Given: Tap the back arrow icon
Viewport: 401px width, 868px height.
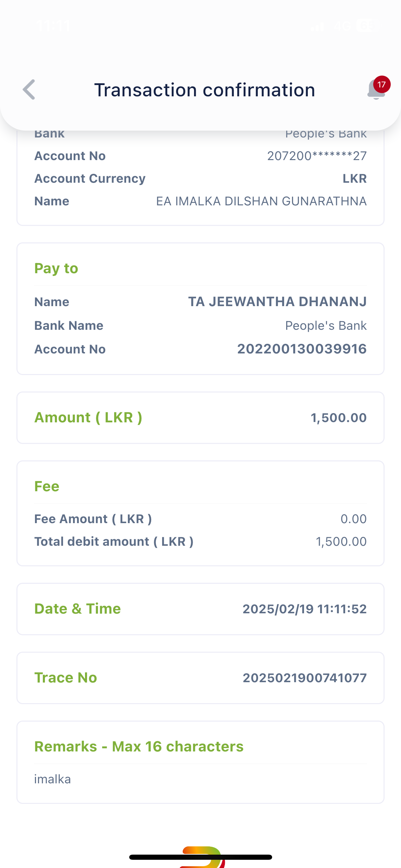Looking at the screenshot, I should pos(29,90).
